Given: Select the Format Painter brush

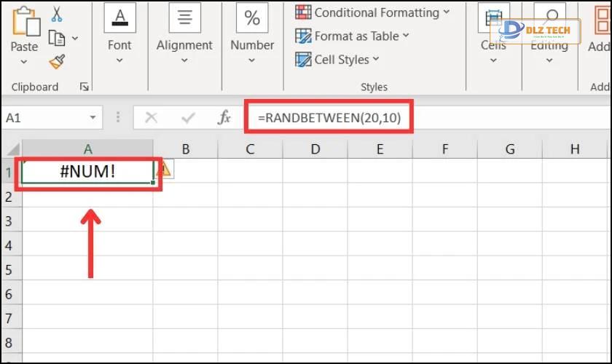Looking at the screenshot, I should 57,62.
